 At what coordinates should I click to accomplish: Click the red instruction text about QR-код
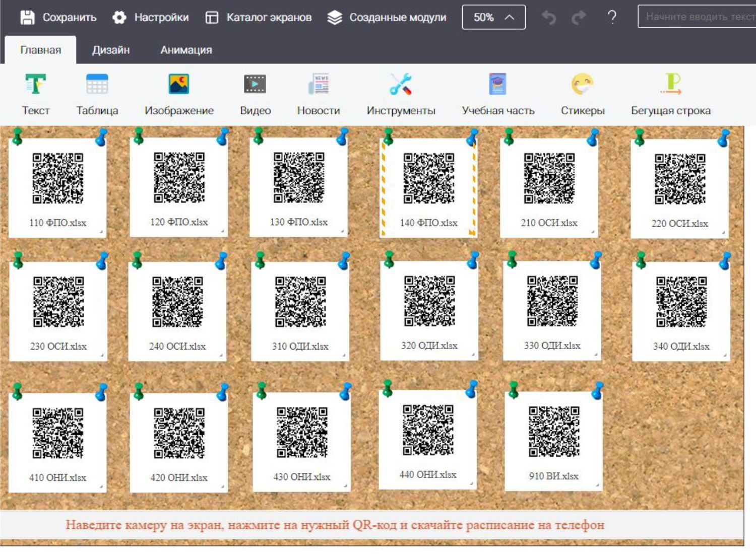[x=335, y=525]
